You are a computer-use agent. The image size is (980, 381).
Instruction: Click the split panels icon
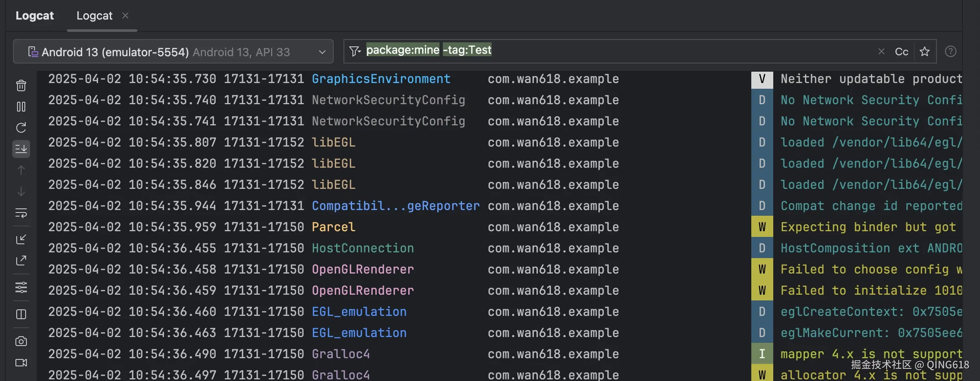click(21, 314)
